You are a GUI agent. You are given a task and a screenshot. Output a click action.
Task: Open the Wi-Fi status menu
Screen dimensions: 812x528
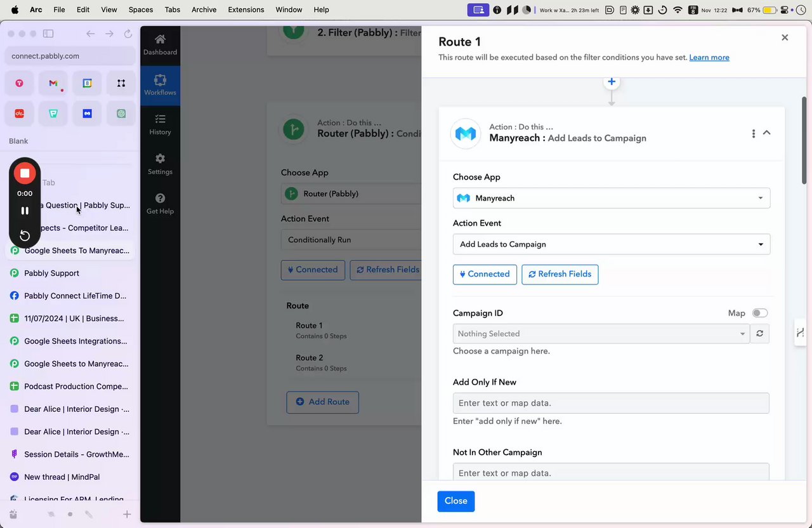coord(678,10)
